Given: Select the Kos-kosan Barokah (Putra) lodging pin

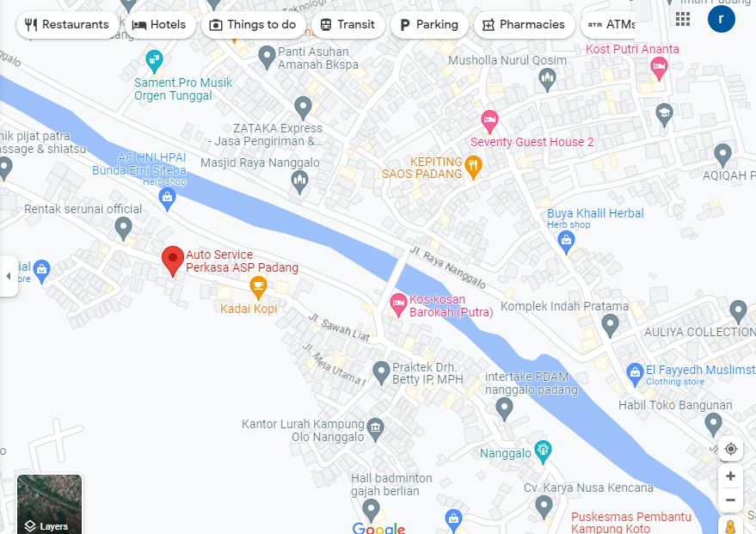Looking at the screenshot, I should [x=398, y=304].
